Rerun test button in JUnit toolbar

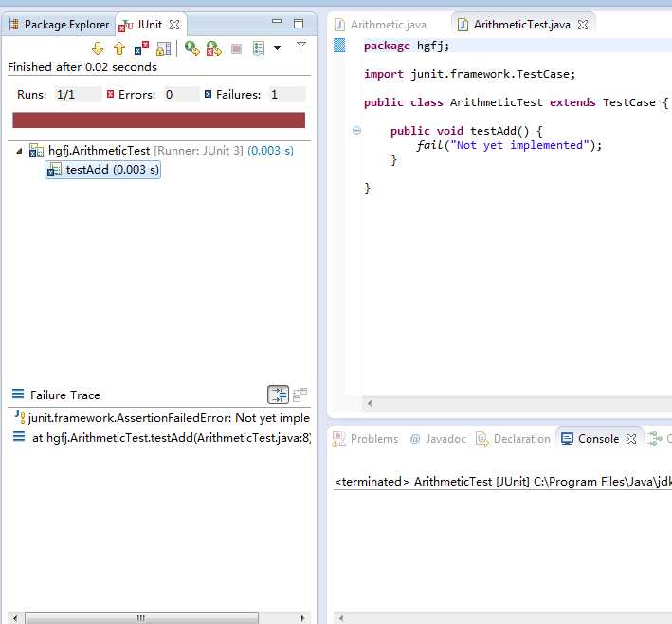coord(191,48)
